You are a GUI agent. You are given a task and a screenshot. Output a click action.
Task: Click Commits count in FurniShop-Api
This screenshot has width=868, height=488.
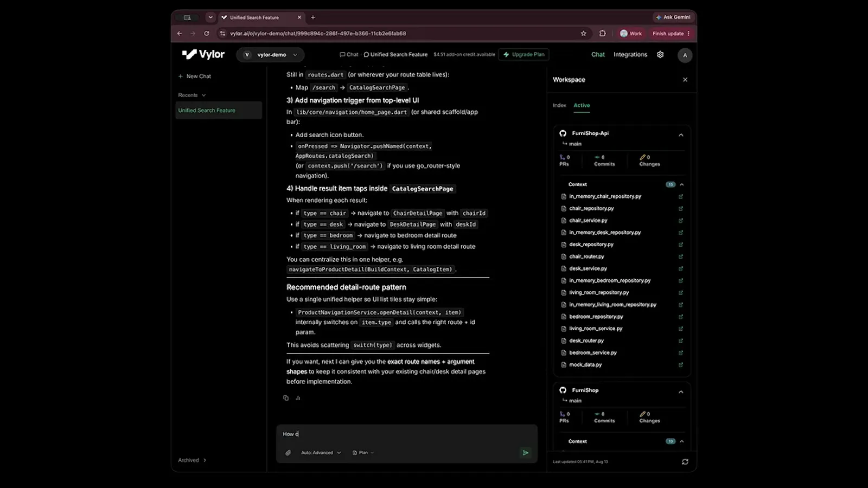[604, 160]
